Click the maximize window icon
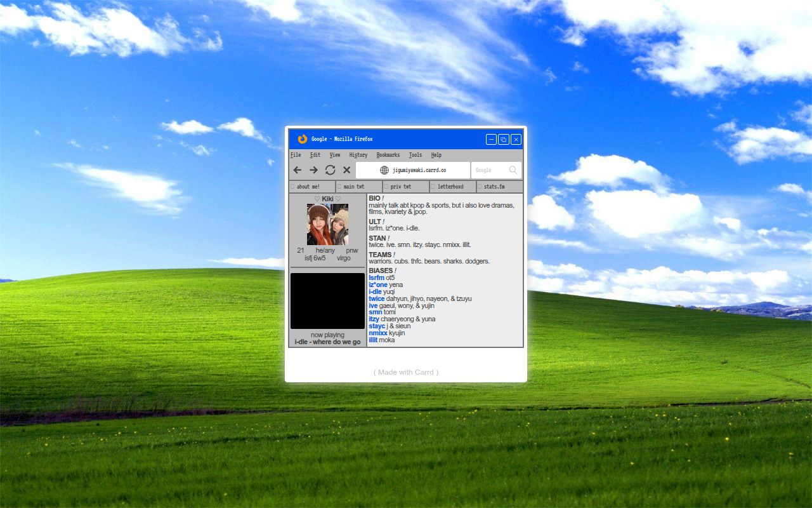This screenshot has width=812, height=508. [x=504, y=139]
